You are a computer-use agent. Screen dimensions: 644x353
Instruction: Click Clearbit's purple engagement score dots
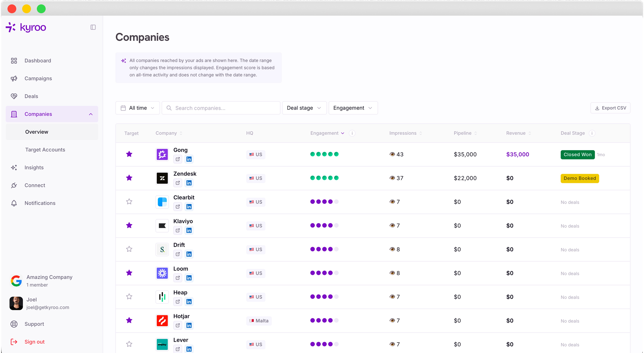click(324, 202)
